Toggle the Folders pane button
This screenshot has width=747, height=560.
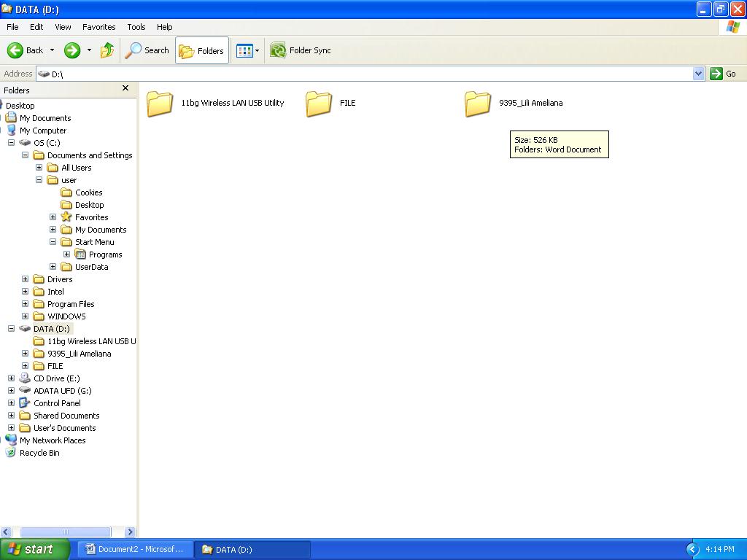tap(201, 50)
